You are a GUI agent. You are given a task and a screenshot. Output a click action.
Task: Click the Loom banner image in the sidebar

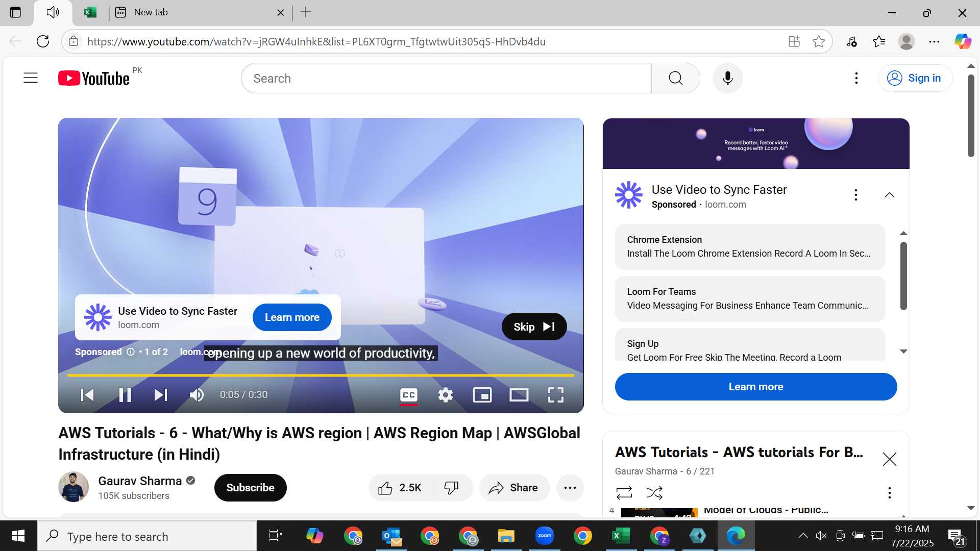(756, 143)
